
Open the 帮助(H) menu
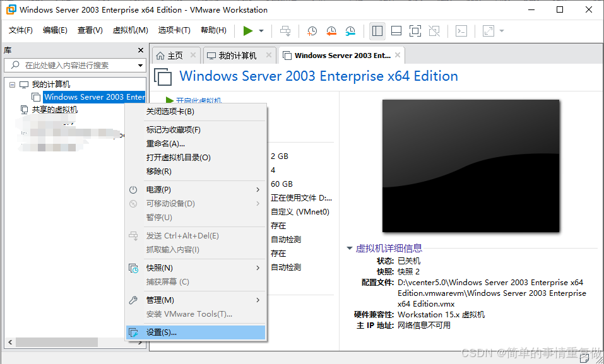coord(213,30)
